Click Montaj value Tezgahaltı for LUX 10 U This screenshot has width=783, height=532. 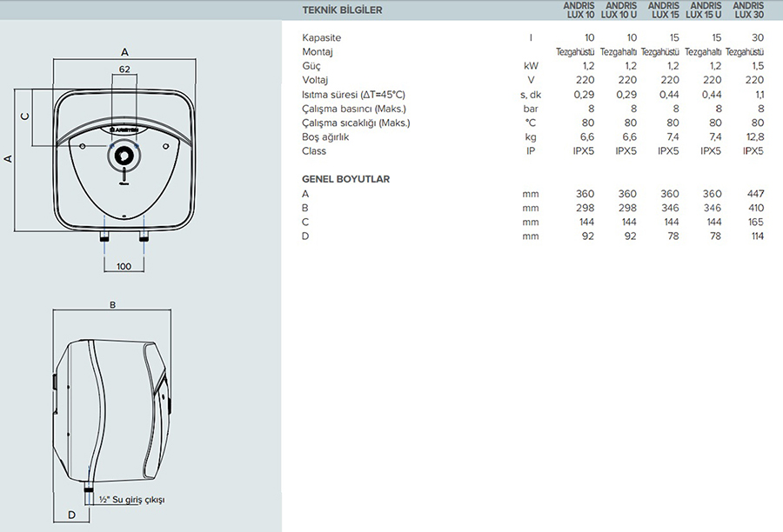click(x=619, y=52)
